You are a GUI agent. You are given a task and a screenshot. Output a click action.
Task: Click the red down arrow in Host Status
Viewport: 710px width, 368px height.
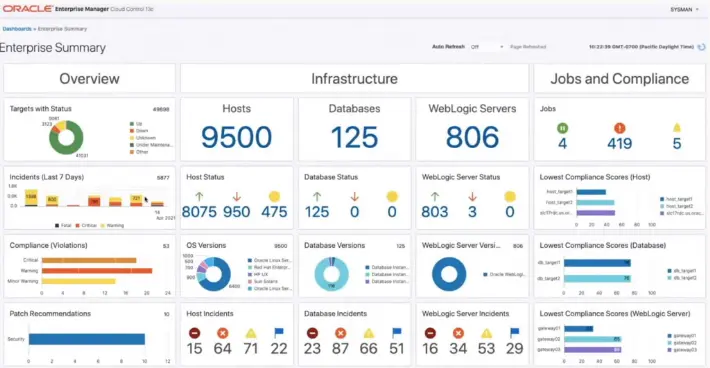coord(236,196)
